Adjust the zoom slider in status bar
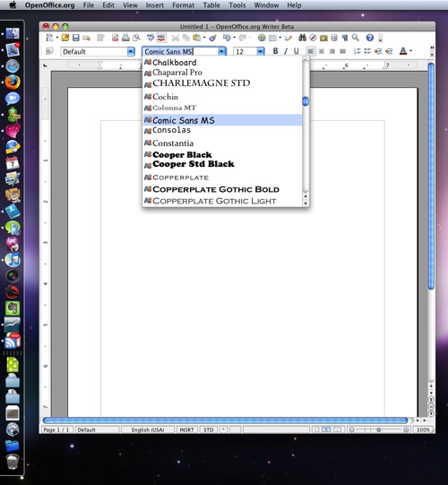The height and width of the screenshot is (485, 448). point(379,429)
